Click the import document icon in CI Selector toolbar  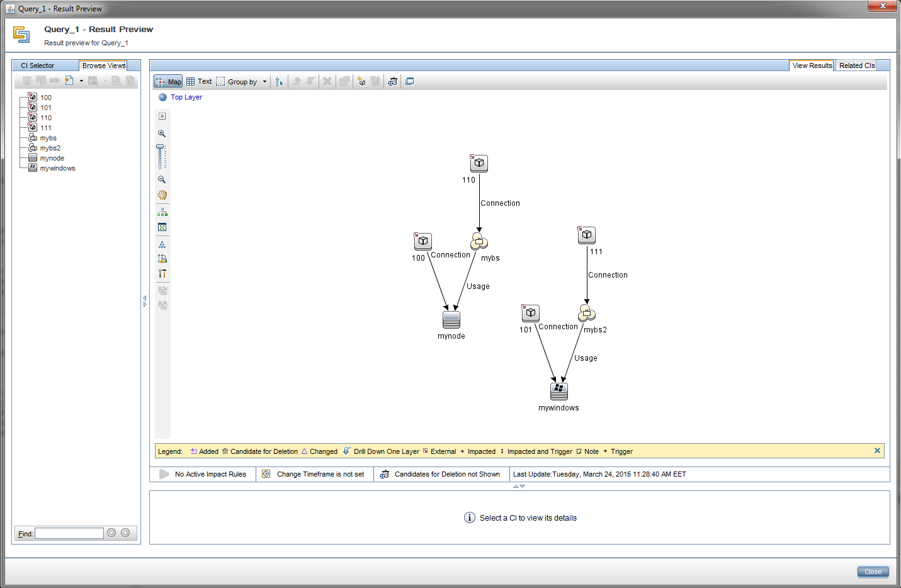(x=69, y=81)
